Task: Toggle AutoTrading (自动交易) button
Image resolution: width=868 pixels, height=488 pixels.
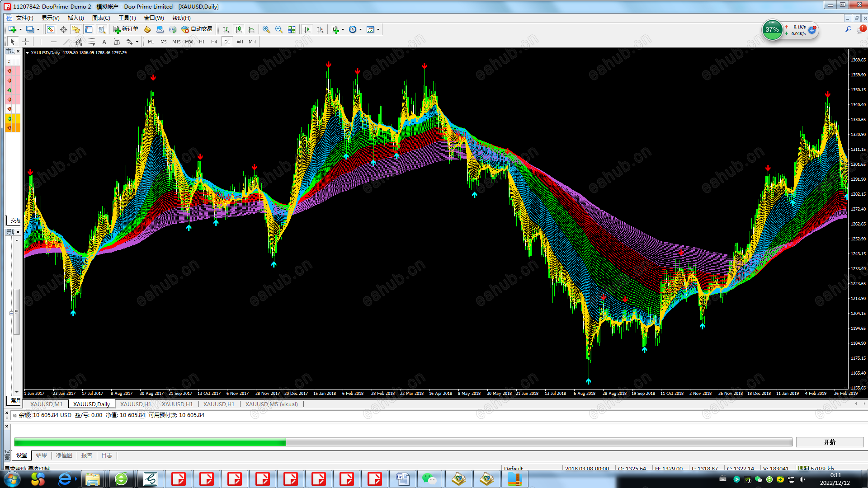Action: pyautogui.click(x=197, y=29)
